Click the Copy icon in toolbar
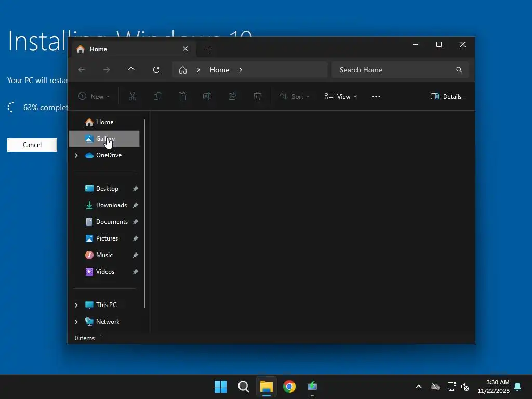 coord(157,96)
